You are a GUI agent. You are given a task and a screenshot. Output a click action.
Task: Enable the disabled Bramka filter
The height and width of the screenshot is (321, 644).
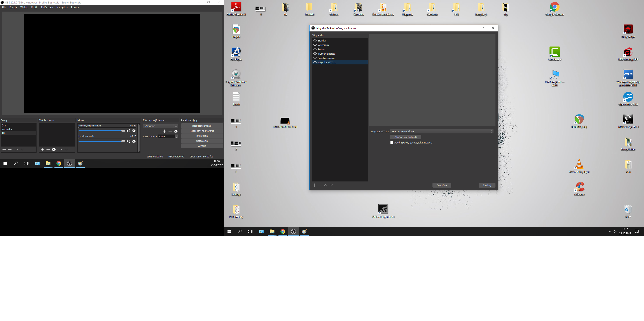coord(315,40)
